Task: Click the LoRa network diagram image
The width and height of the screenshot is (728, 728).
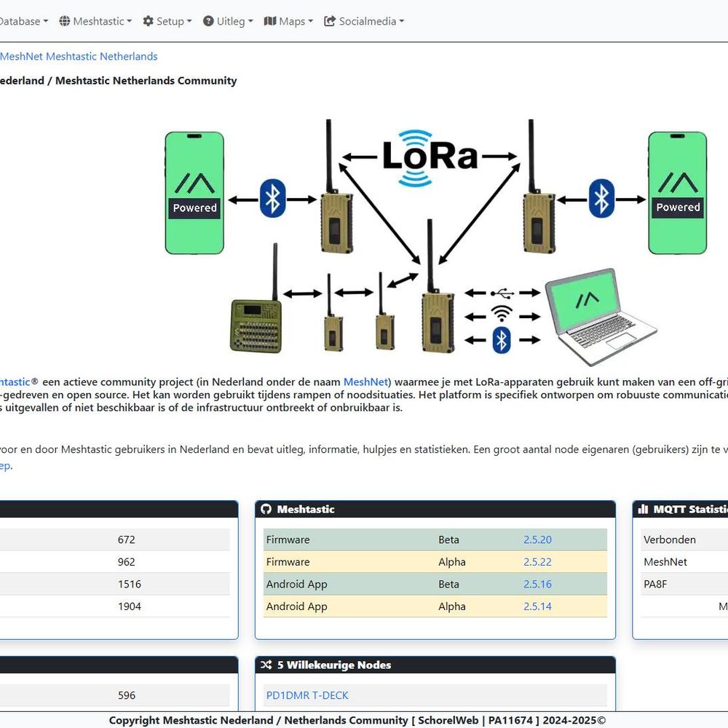Action: click(x=436, y=242)
